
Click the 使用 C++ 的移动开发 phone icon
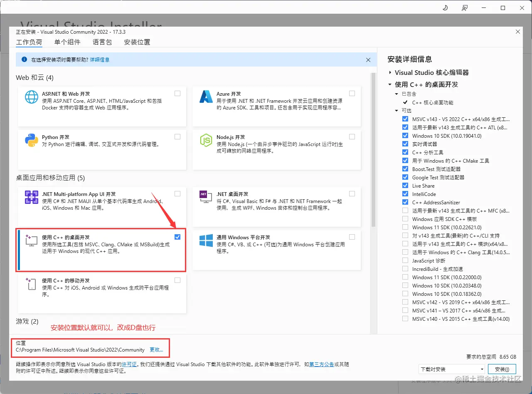pos(32,284)
